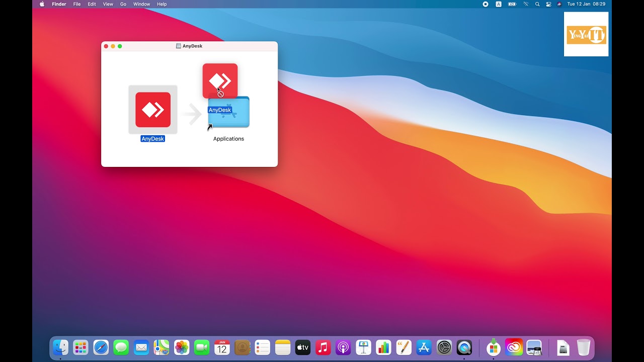Open the mounted disk image in Dock
This screenshot has width=644, height=362.
point(563,347)
